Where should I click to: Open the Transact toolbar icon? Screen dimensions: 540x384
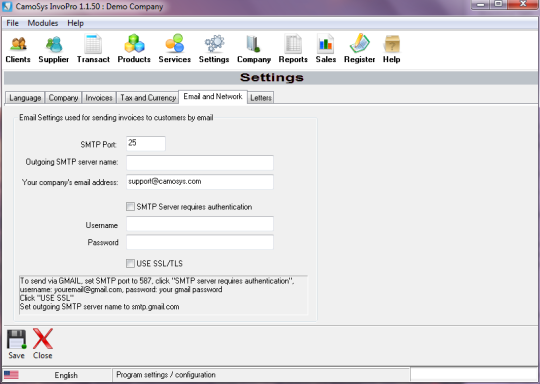pos(93,44)
